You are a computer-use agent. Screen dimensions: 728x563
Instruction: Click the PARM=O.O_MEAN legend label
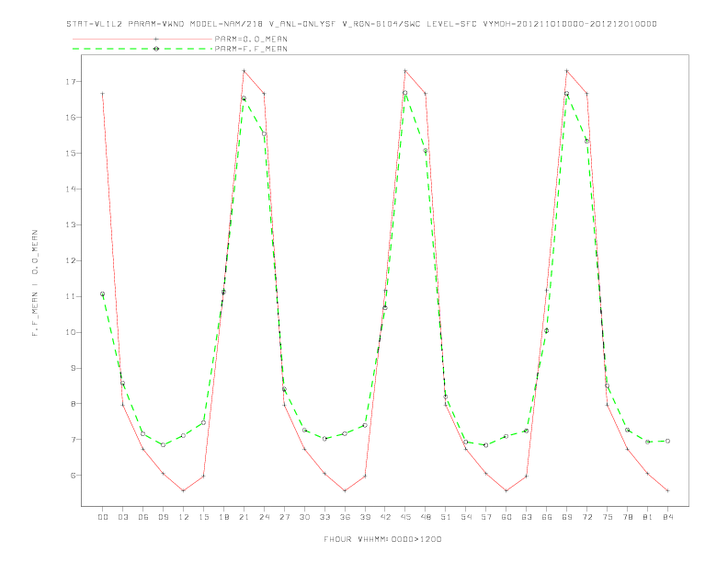click(251, 39)
